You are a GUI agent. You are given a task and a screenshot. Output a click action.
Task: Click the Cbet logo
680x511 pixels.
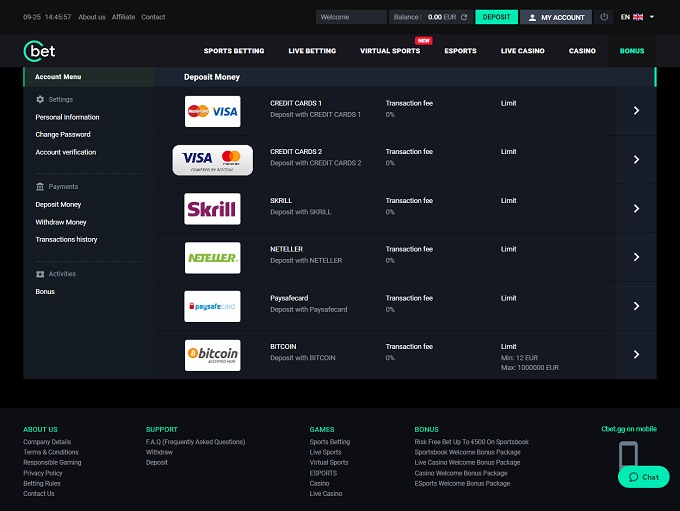coord(39,51)
